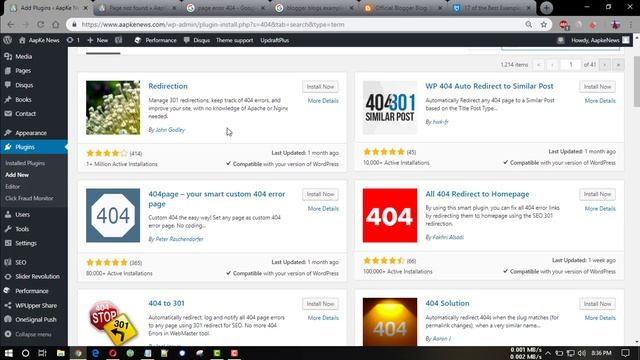Go to last results page arrow

point(618,64)
